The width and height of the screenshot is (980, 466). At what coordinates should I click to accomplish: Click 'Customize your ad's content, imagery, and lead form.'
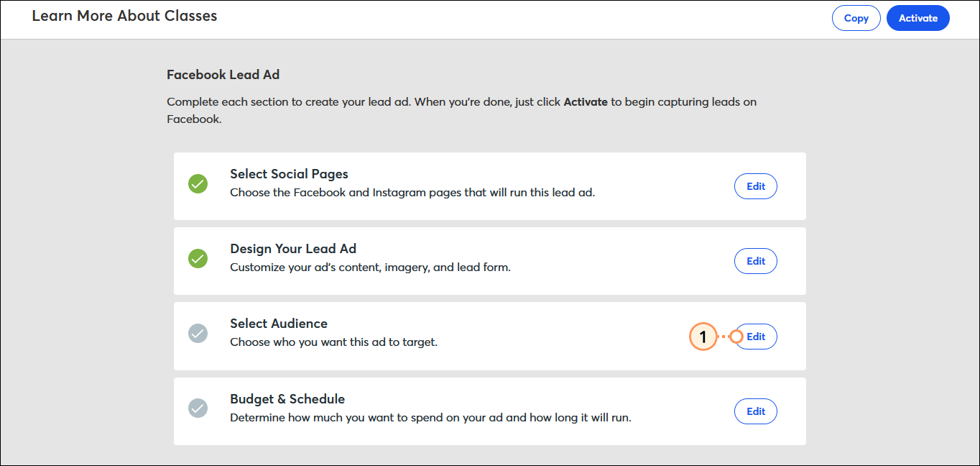pyautogui.click(x=370, y=268)
